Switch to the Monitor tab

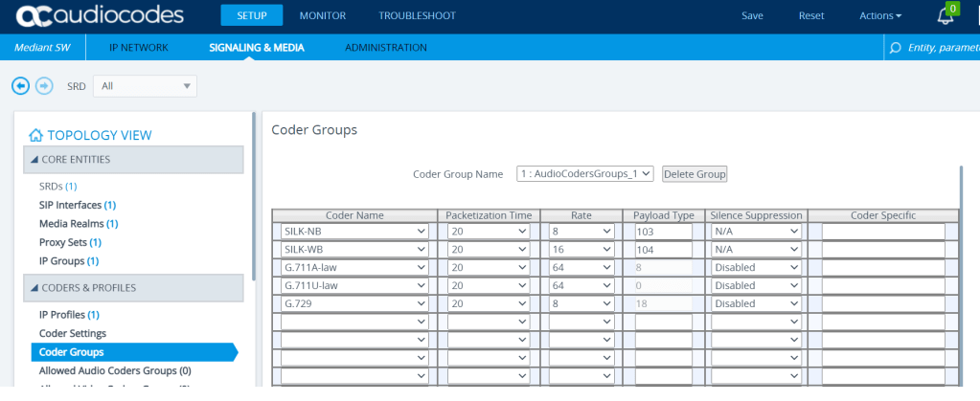[322, 16]
